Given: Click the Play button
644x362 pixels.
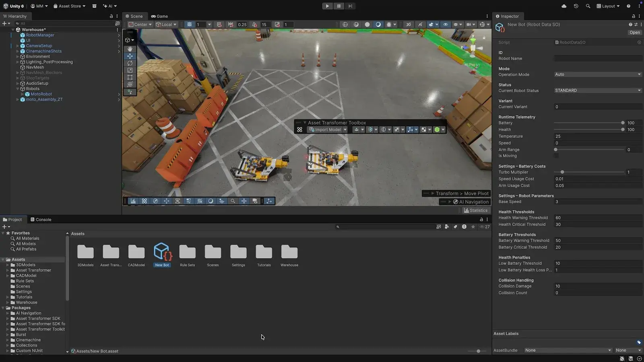Looking at the screenshot, I should (327, 6).
